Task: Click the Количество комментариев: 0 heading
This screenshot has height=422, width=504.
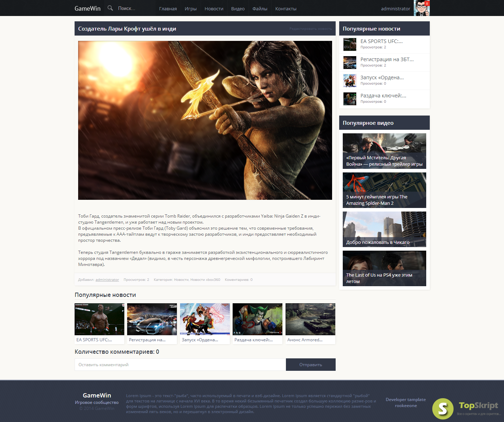Action: [x=117, y=352]
